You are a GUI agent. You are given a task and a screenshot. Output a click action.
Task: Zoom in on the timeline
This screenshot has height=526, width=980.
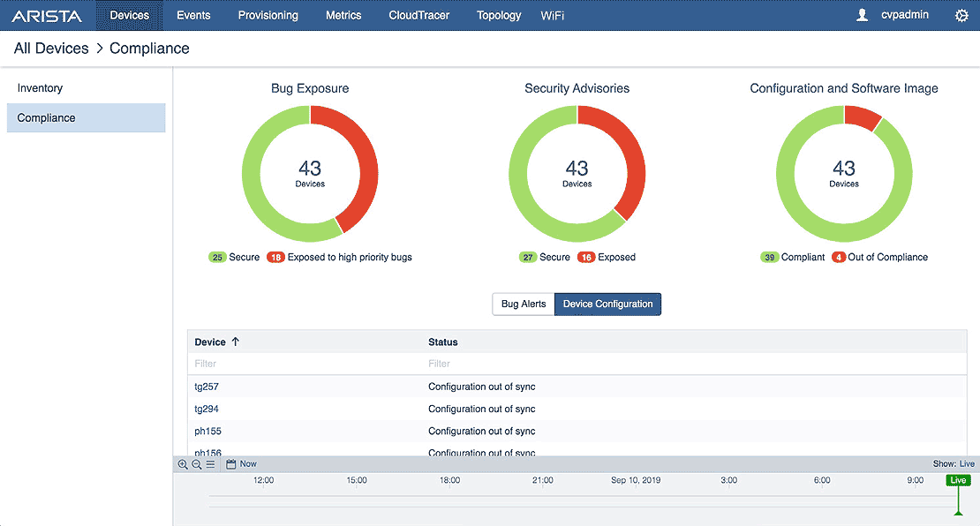(x=184, y=463)
